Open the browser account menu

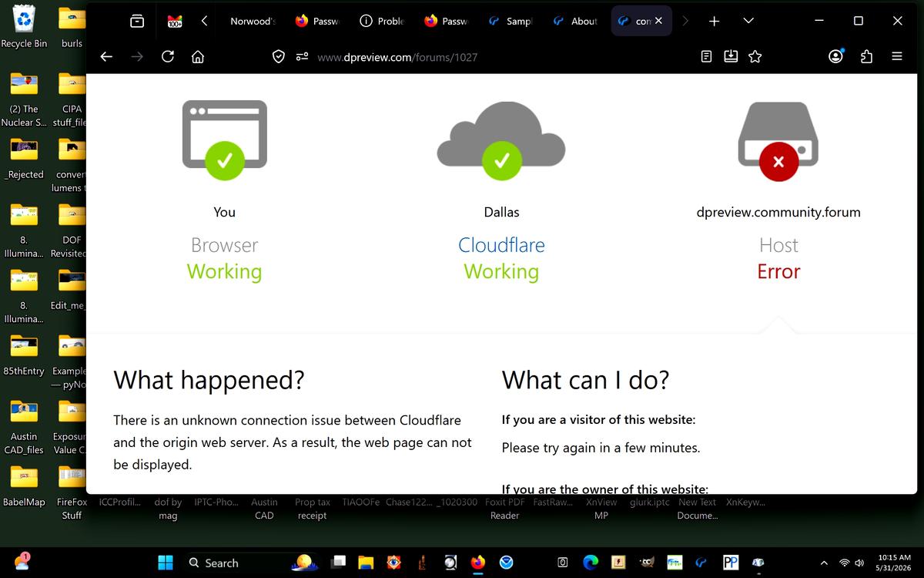pos(836,56)
